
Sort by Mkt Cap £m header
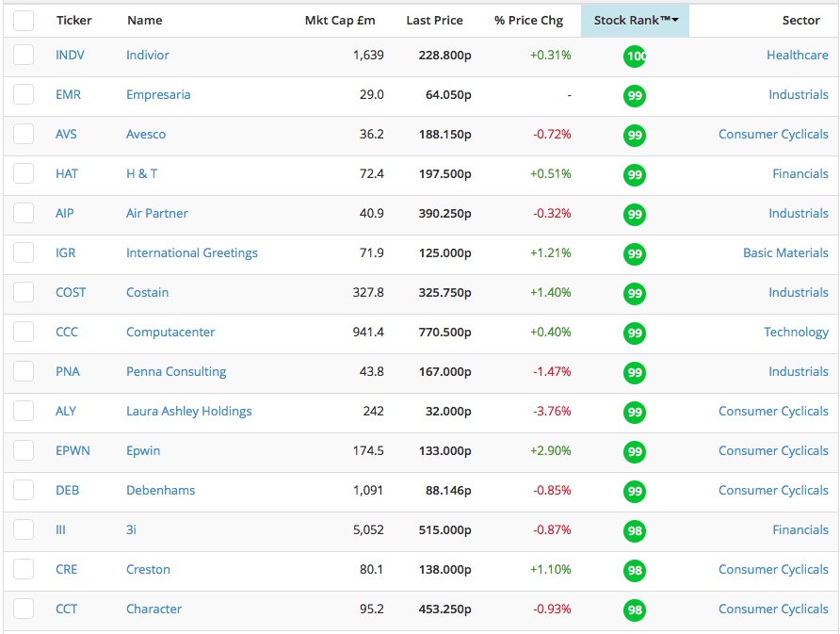point(340,21)
